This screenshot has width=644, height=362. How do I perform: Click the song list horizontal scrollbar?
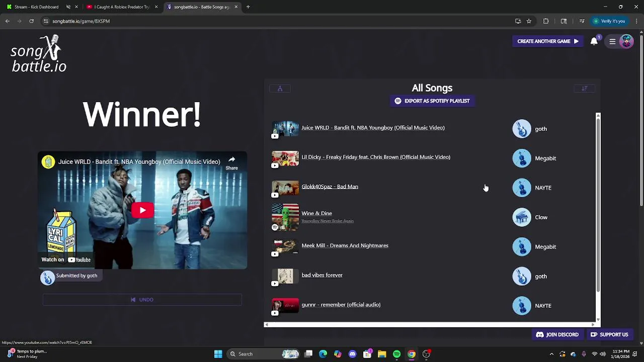(x=429, y=325)
